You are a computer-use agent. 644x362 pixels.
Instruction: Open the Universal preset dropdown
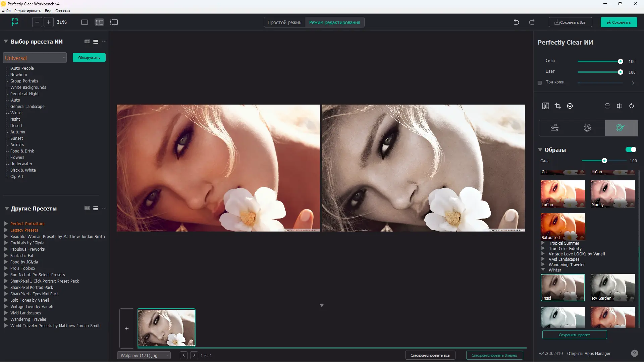[x=35, y=58]
